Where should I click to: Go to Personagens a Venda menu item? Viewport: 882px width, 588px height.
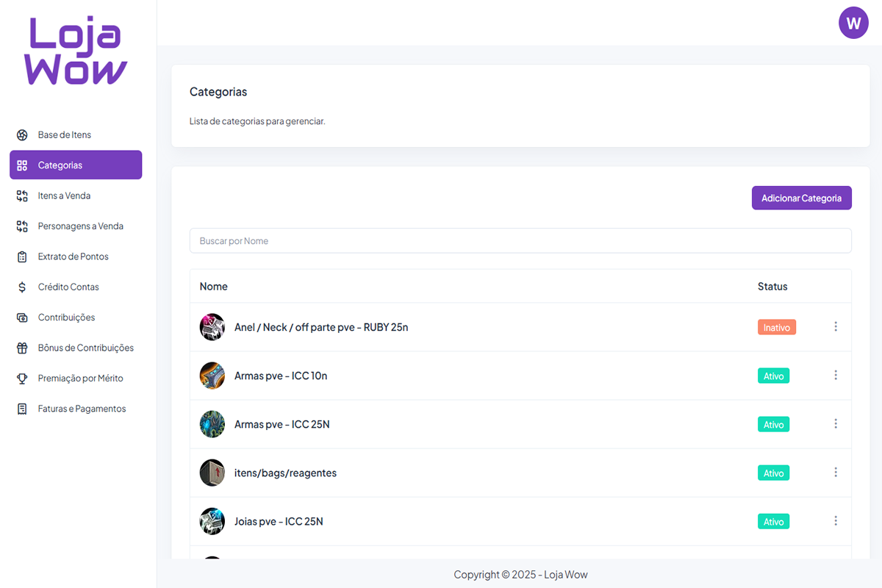pos(80,226)
